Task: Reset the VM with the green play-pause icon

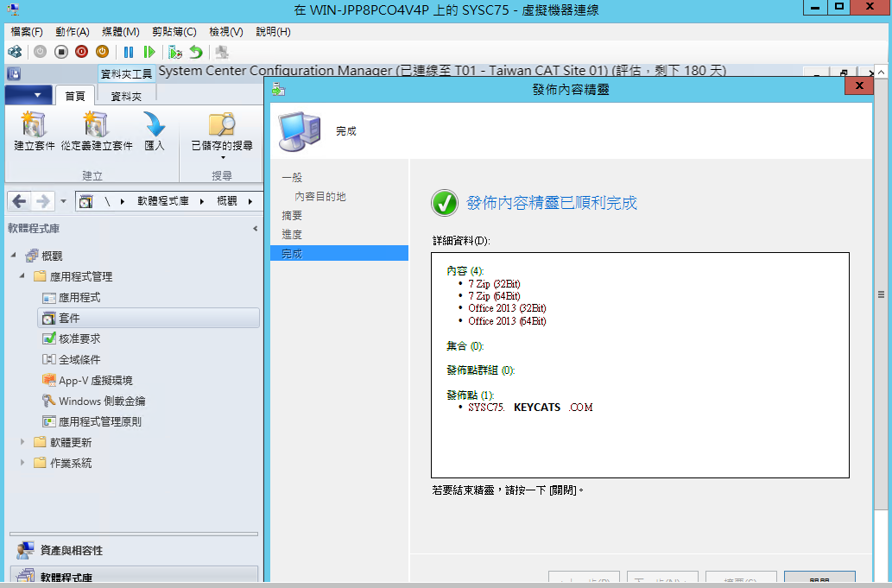Action: (149, 53)
